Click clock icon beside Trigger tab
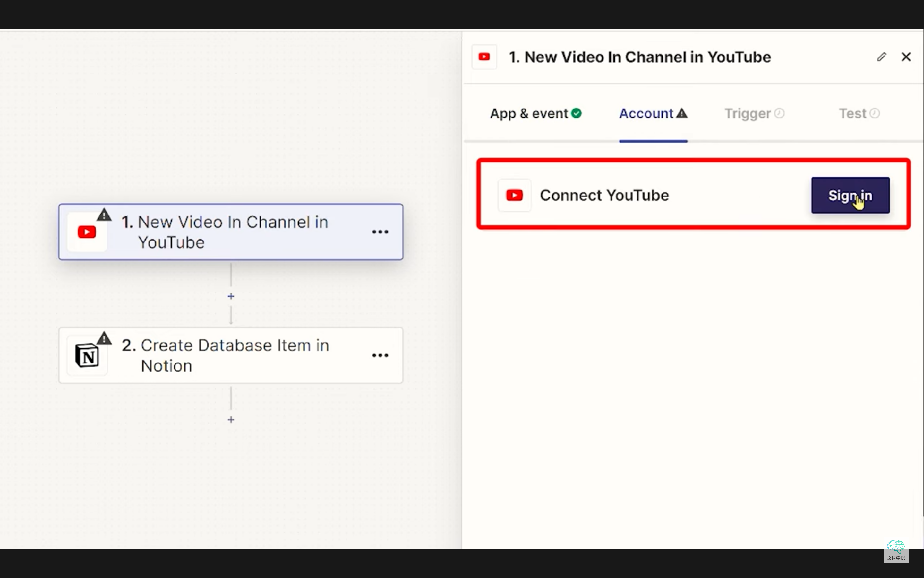This screenshot has width=924, height=578. [779, 114]
